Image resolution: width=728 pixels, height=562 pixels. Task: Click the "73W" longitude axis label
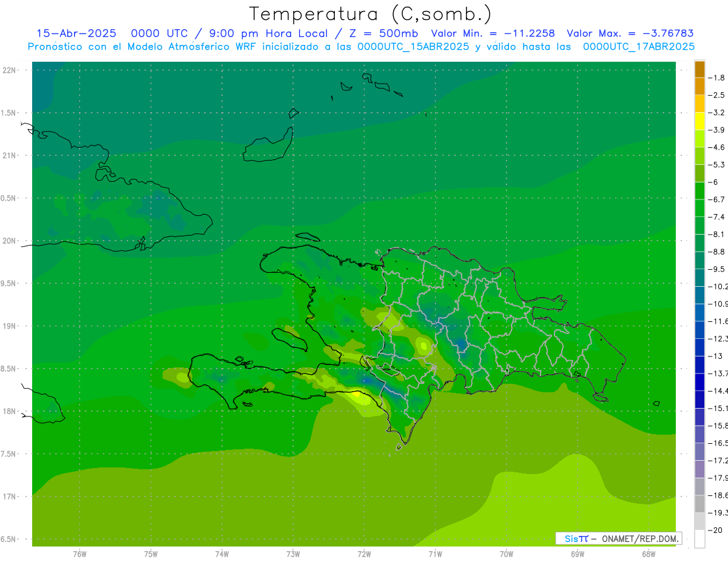(x=293, y=554)
